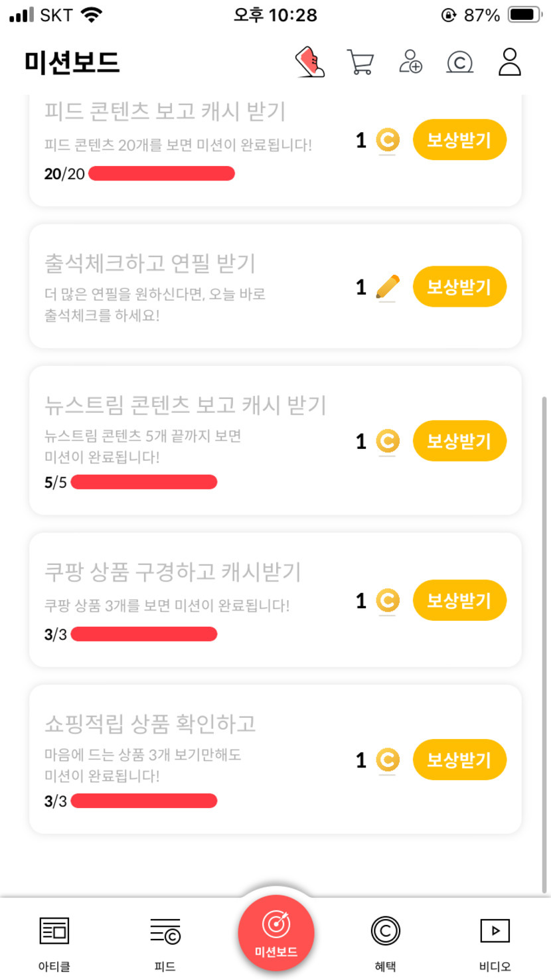Claim reward for 피드 콘텐츠 mission
The width and height of the screenshot is (551, 980).
[459, 140]
